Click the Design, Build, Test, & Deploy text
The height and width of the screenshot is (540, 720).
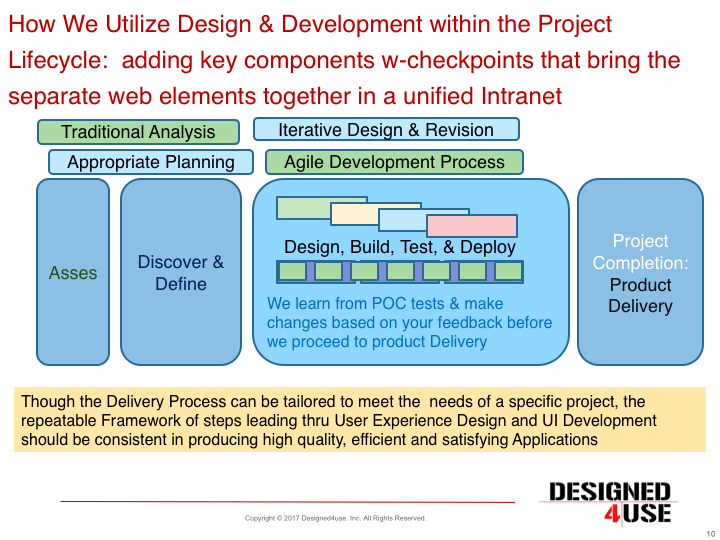399,247
